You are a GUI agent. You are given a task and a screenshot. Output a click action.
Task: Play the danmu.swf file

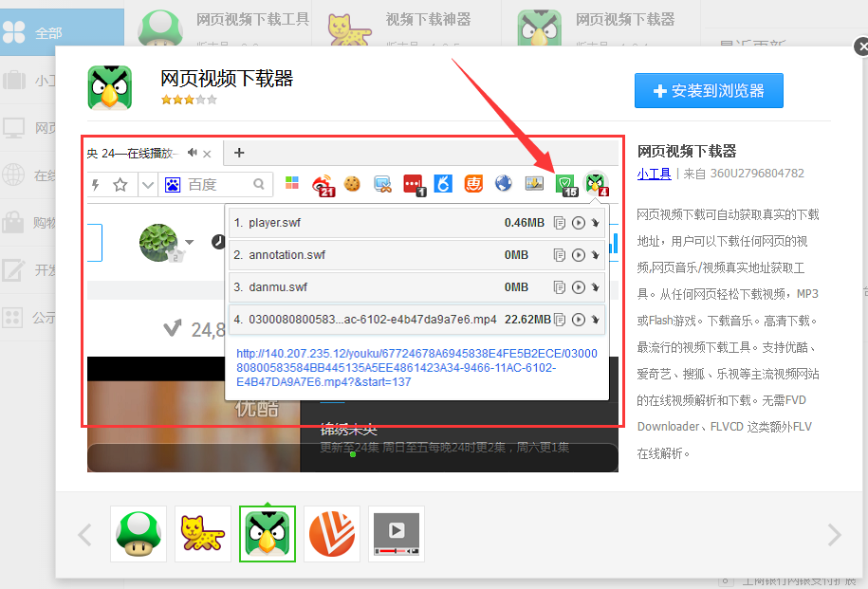[x=579, y=287]
